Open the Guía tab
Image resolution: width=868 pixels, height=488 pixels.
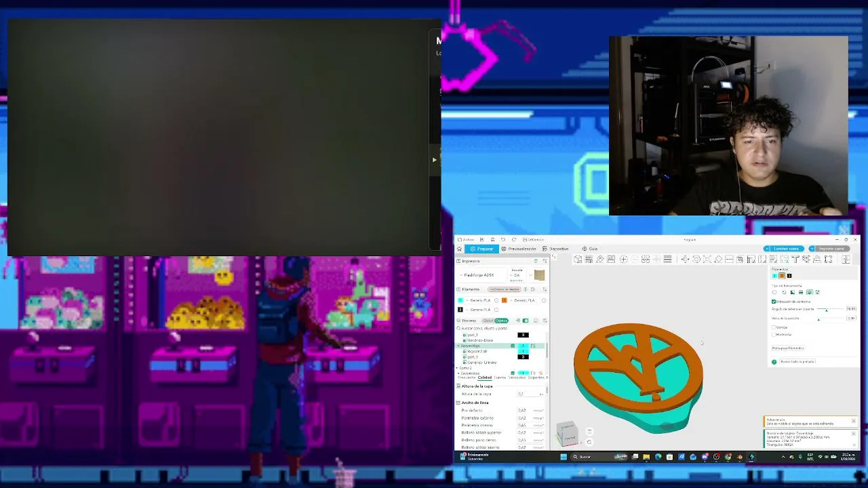pyautogui.click(x=590, y=249)
